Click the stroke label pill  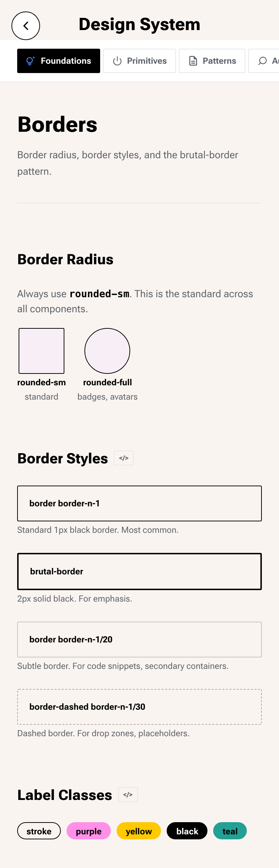click(x=39, y=831)
